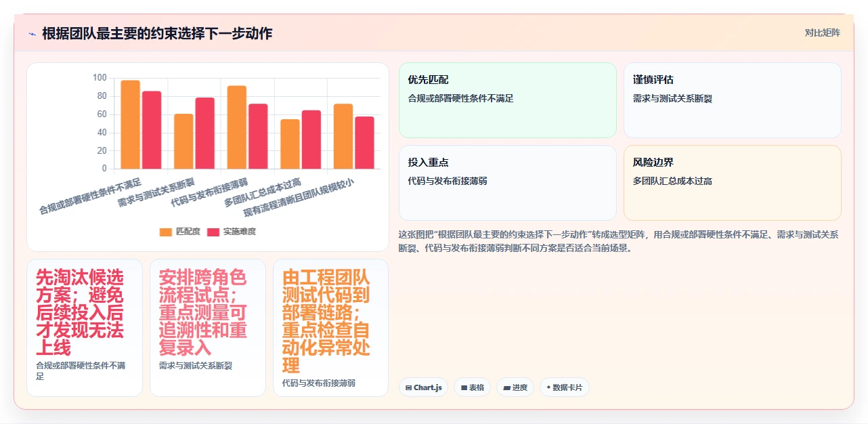Click the headline 先淘汰候选方案 in red
Viewport: 868px width, 424px height.
pos(80,312)
